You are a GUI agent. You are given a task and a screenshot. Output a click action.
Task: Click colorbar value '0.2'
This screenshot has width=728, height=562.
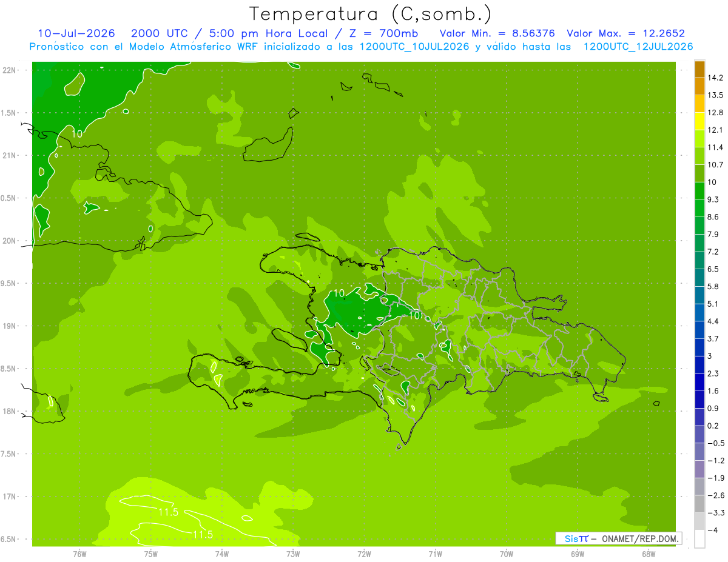[713, 426]
